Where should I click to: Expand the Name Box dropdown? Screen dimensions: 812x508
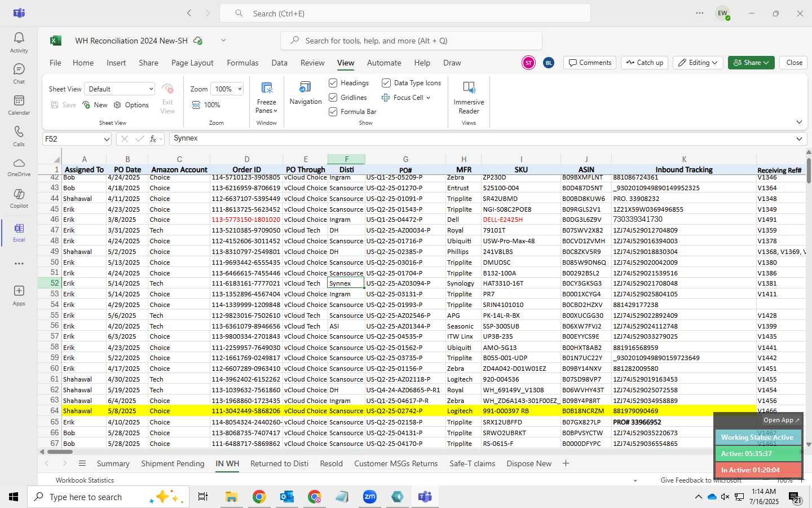(x=107, y=139)
